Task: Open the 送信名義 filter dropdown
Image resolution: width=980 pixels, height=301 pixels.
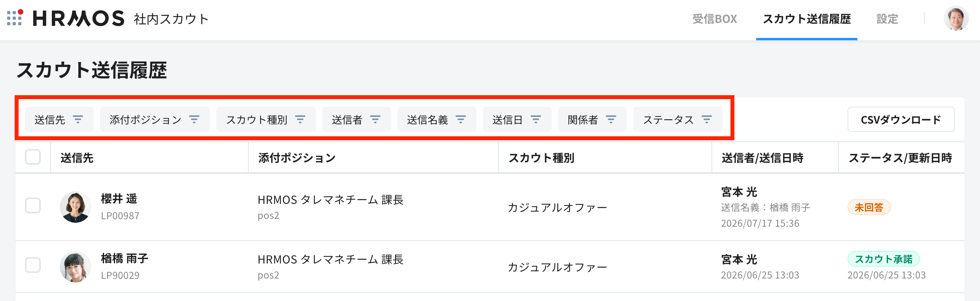Action: click(437, 119)
